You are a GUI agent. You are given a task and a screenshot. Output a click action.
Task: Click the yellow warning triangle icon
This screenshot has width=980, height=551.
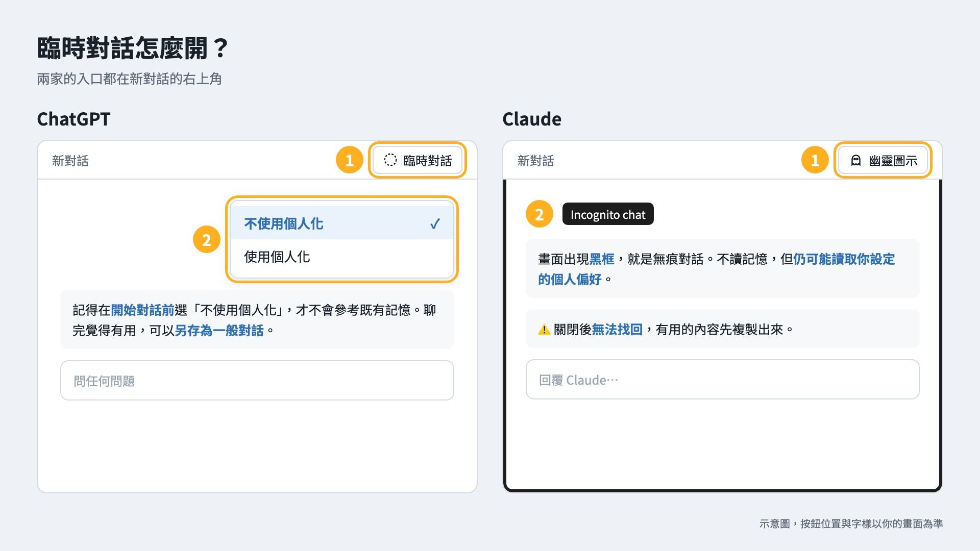[x=544, y=330]
